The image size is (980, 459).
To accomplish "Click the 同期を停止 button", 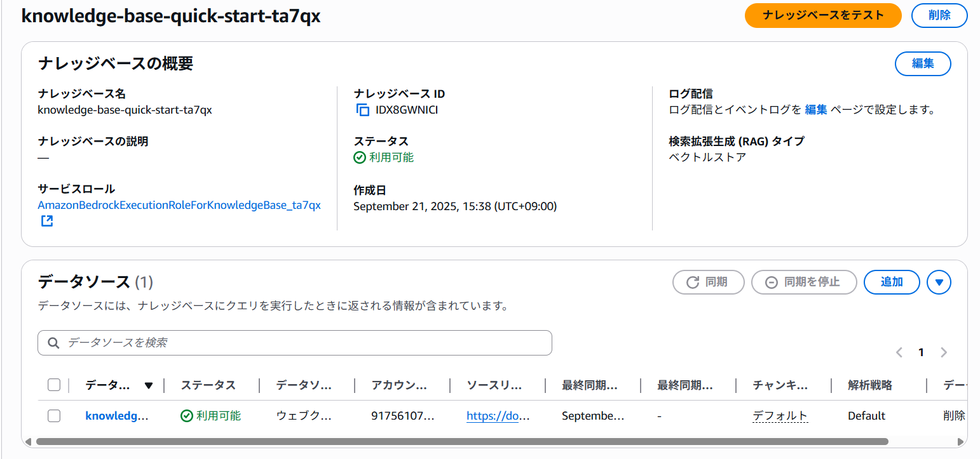I will click(804, 283).
